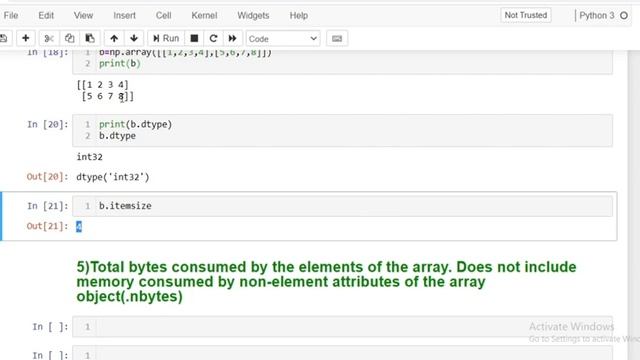Image resolution: width=640 pixels, height=360 pixels.
Task: Click the In [21]: prompt label
Action: click(x=47, y=206)
